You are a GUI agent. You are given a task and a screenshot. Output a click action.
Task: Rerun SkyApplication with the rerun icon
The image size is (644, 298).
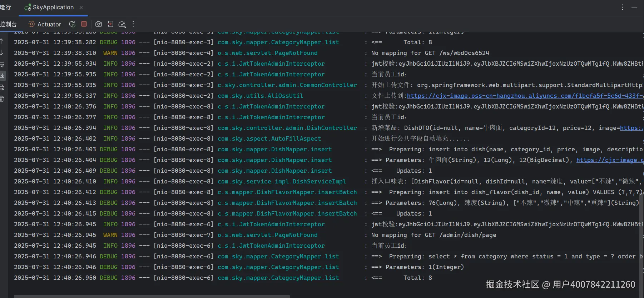tap(72, 24)
